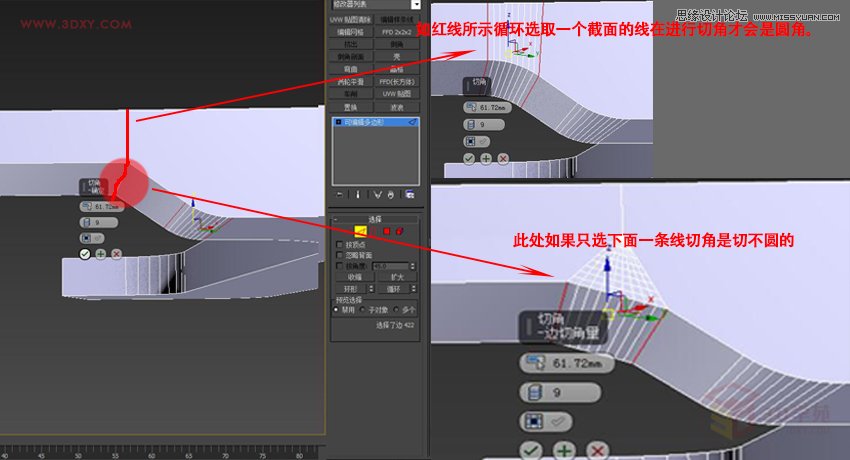Expand the 可编辑多边形 stack entry box

[338, 122]
